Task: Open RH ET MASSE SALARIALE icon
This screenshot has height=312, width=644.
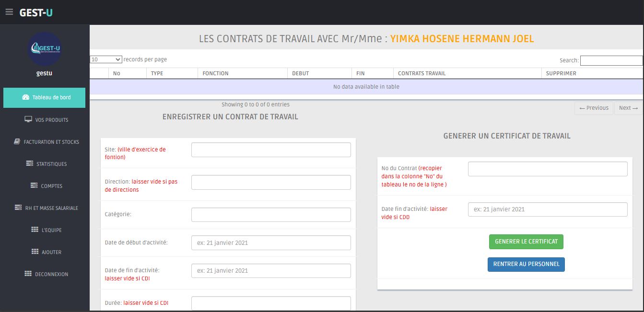Action: 18,208
